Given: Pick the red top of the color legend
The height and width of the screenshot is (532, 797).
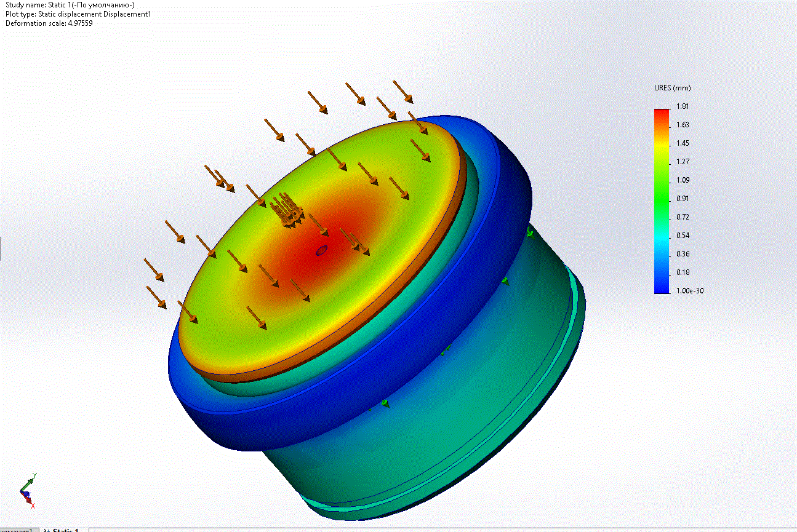Looking at the screenshot, I should click(x=662, y=114).
